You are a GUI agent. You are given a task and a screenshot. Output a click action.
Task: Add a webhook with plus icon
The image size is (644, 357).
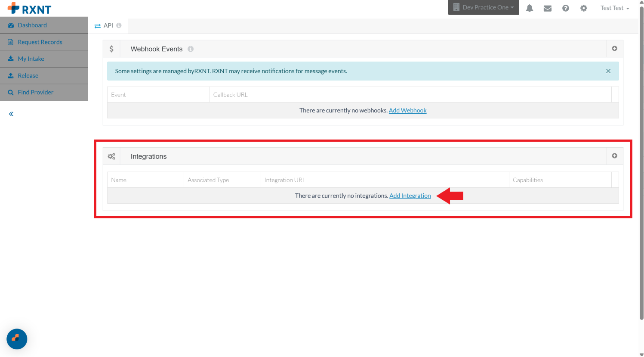pyautogui.click(x=615, y=49)
